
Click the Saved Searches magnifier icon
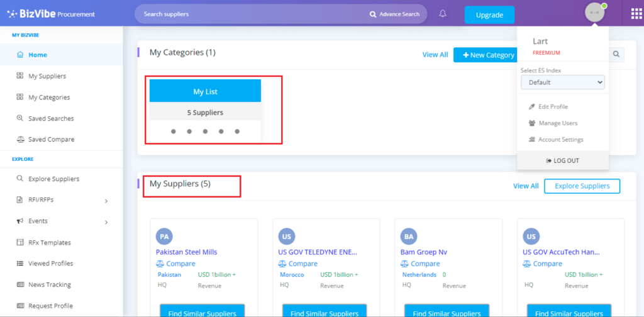(19, 118)
